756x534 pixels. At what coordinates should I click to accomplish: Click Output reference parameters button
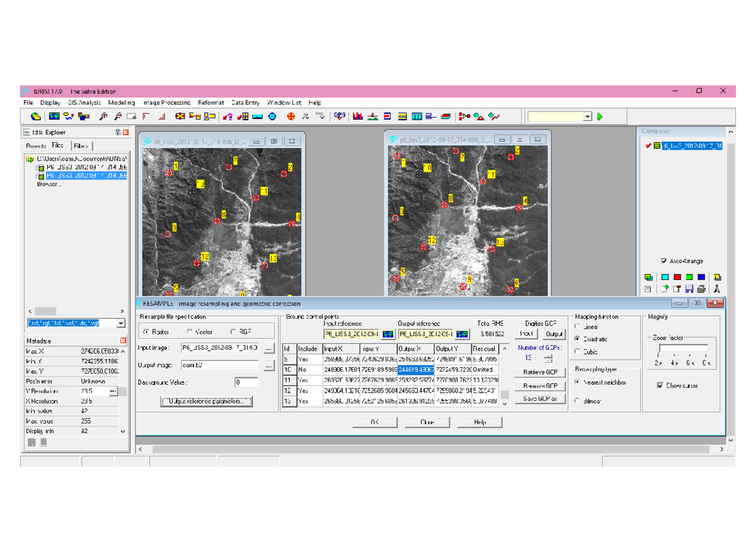[207, 401]
